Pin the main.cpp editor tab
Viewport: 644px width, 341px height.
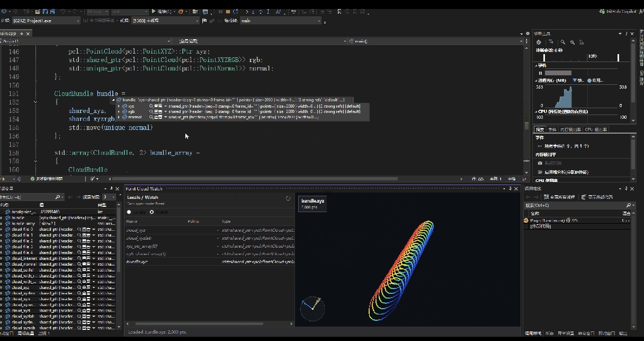click(x=21, y=33)
